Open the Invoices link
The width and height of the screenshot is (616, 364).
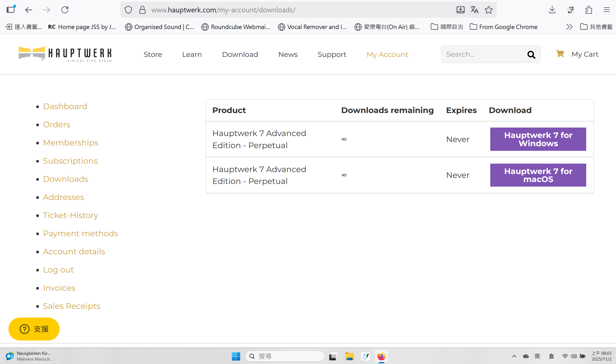(59, 288)
